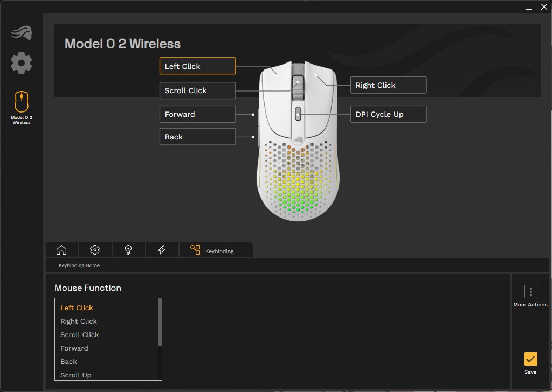
Task: Close the Glorious Core window
Action: coord(544,6)
